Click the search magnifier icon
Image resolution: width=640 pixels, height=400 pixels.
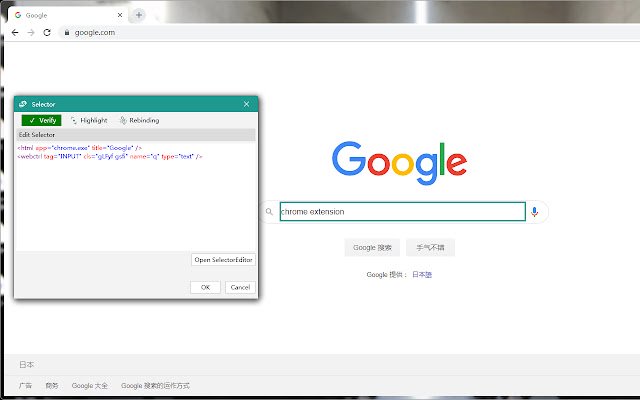(x=269, y=211)
